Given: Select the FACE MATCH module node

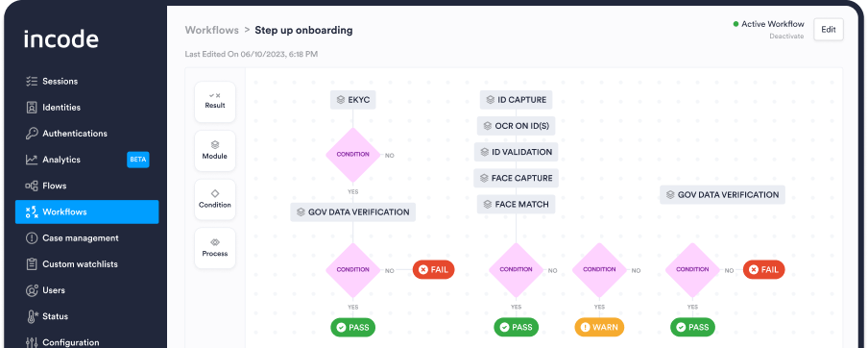Looking at the screenshot, I should coord(516,205).
